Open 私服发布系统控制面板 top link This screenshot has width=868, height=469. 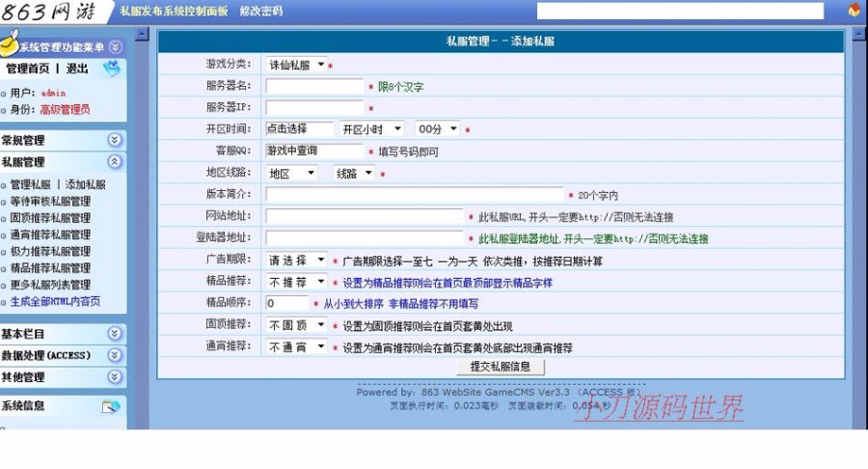(x=174, y=11)
